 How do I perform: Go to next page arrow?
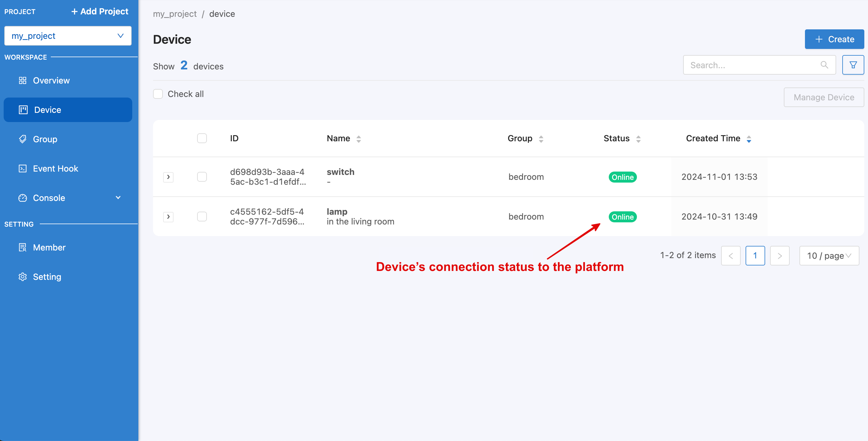point(779,255)
